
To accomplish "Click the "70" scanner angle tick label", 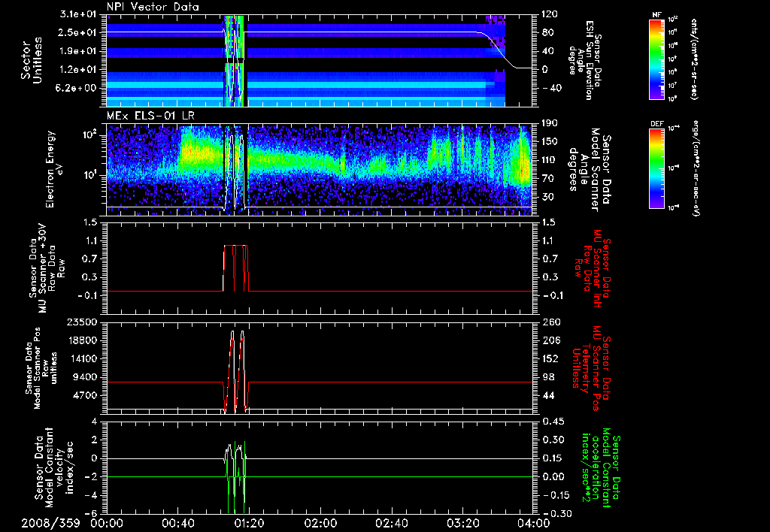I will 547,179.
